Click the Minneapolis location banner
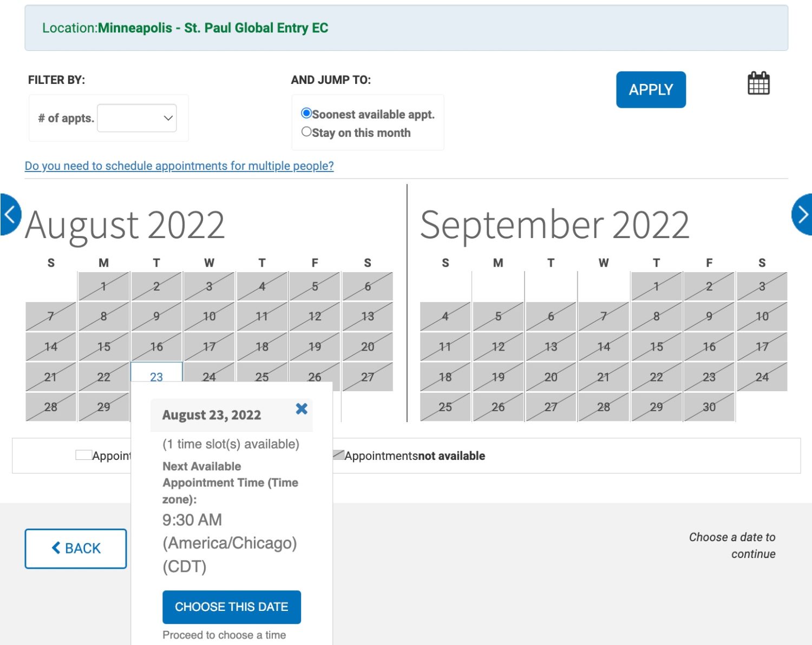This screenshot has width=812, height=645. click(406, 28)
